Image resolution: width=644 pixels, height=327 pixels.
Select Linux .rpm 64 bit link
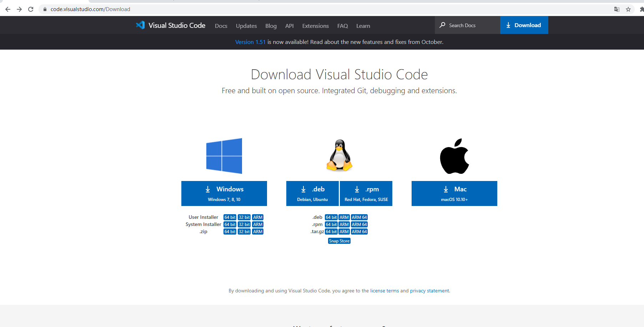click(331, 225)
